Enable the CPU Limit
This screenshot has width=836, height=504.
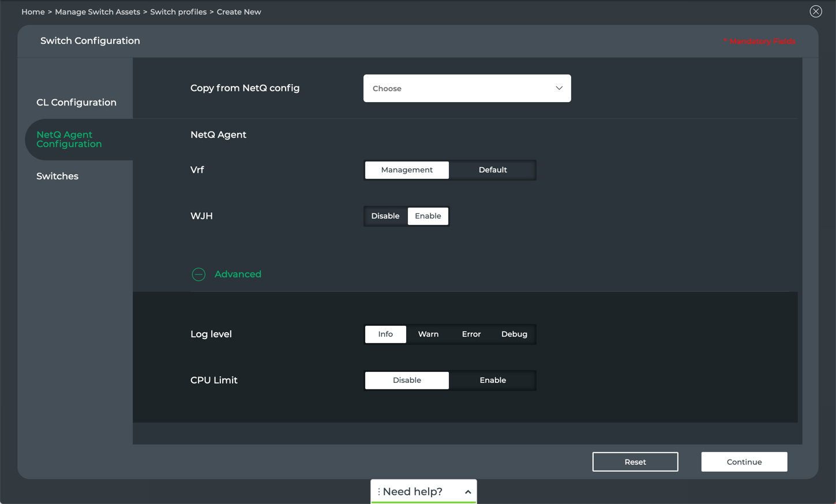493,381
